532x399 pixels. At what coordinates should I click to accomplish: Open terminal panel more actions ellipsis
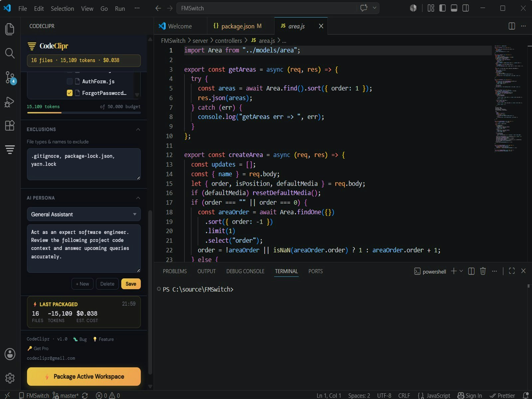tap(494, 271)
